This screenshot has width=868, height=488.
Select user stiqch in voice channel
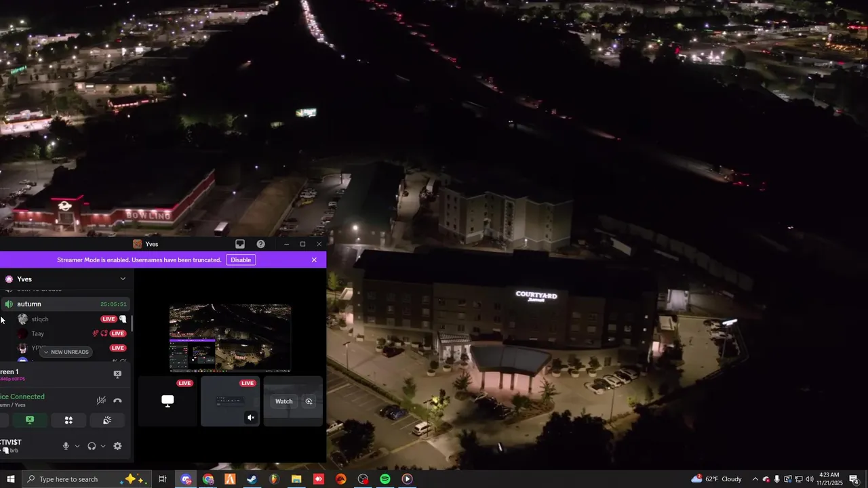[40, 319]
